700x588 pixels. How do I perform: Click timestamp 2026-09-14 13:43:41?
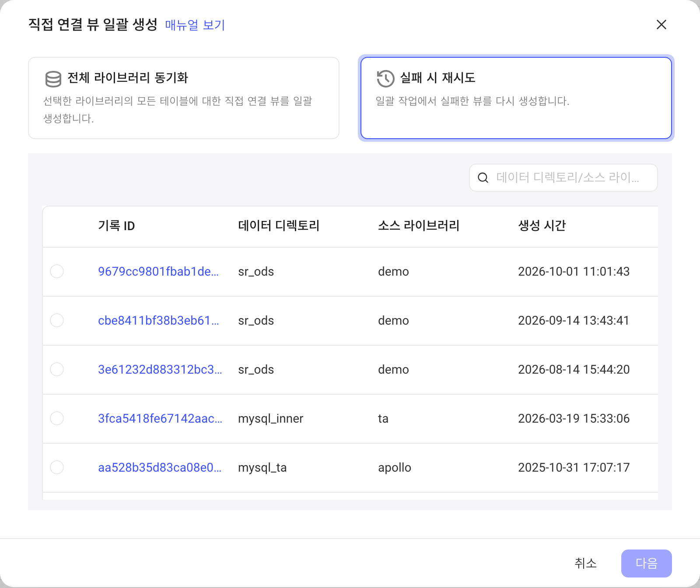coord(574,320)
